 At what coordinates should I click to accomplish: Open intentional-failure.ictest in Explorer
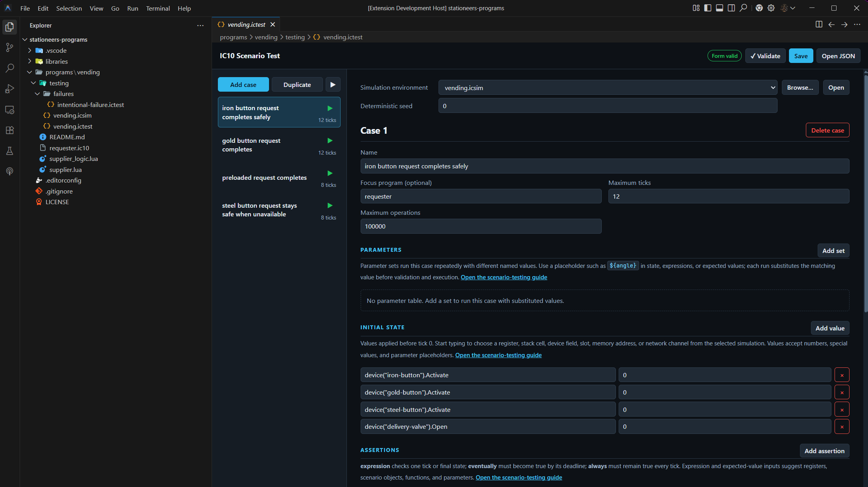pyautogui.click(x=90, y=105)
